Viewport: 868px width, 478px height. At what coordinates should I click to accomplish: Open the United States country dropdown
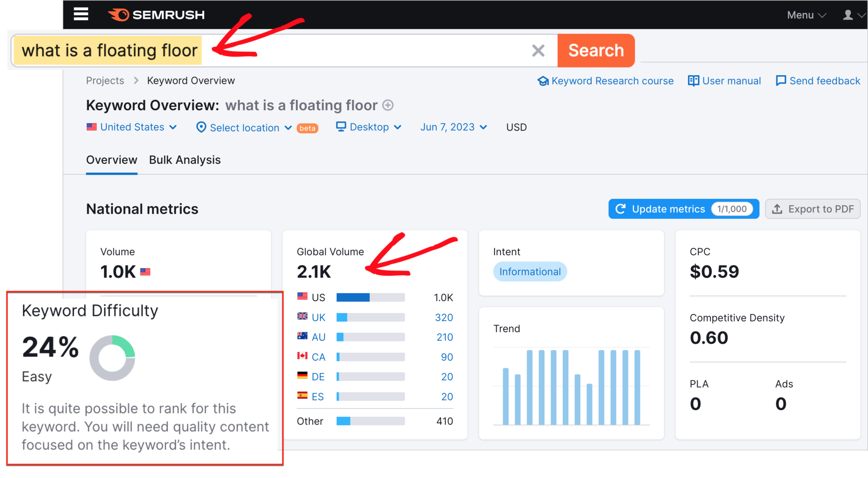coord(132,127)
